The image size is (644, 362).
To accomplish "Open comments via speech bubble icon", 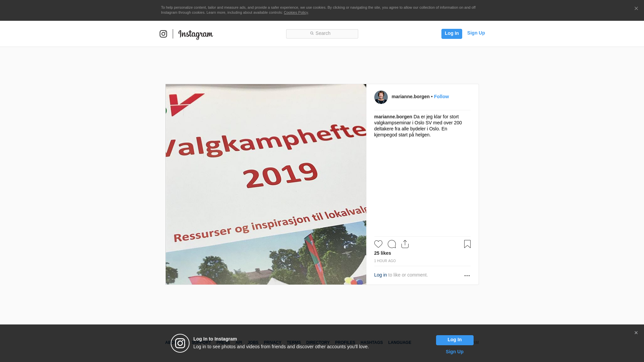I will pyautogui.click(x=392, y=244).
